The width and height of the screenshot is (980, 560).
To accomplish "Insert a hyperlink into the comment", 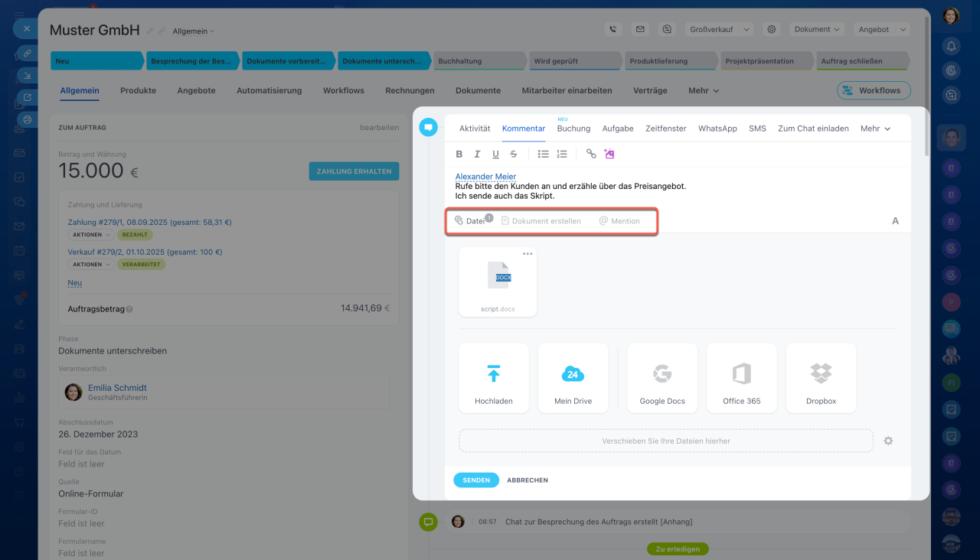I will click(x=591, y=154).
